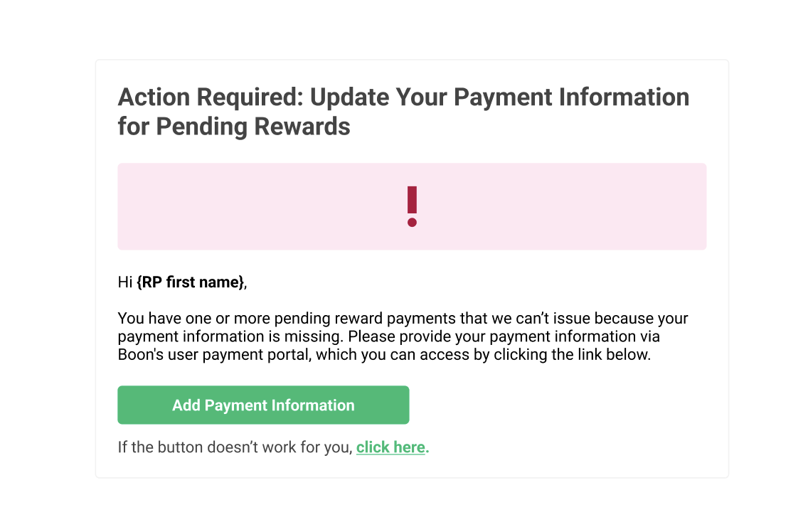
Task: Click the "You have one or more" sentence start
Action: click(x=193, y=319)
